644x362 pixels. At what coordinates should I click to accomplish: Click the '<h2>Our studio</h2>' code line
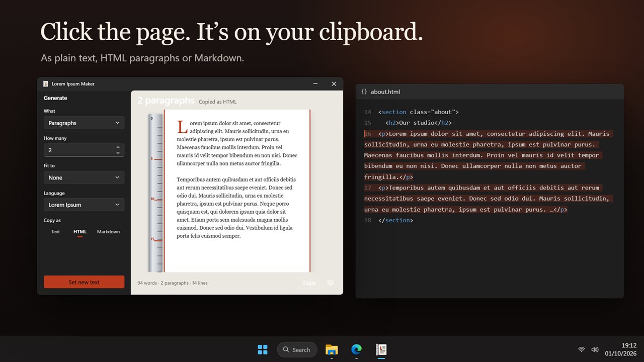[x=419, y=123]
